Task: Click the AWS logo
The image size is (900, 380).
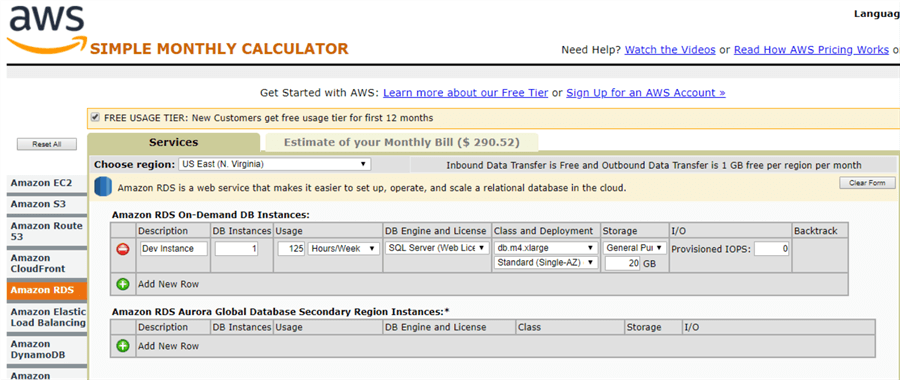Action: [x=46, y=29]
